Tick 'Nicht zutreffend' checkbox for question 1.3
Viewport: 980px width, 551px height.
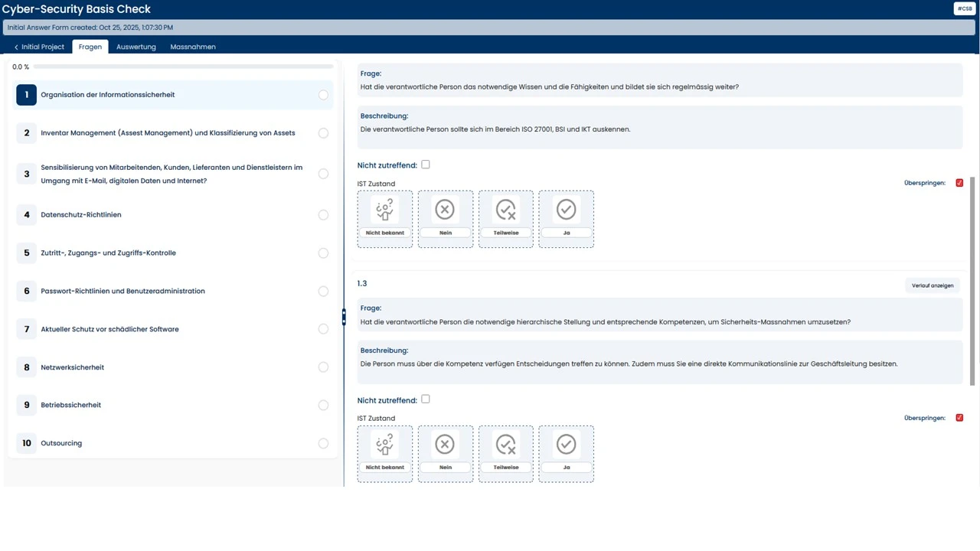pyautogui.click(x=426, y=399)
